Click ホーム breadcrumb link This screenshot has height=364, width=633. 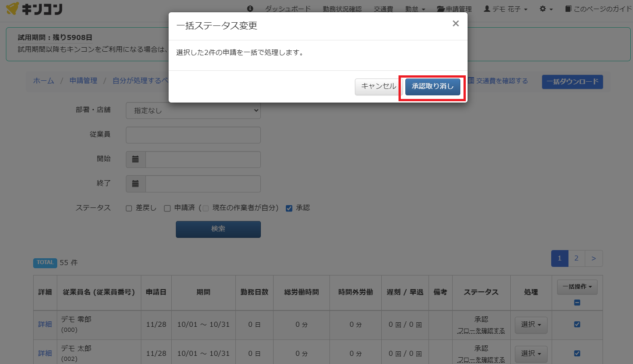point(44,80)
